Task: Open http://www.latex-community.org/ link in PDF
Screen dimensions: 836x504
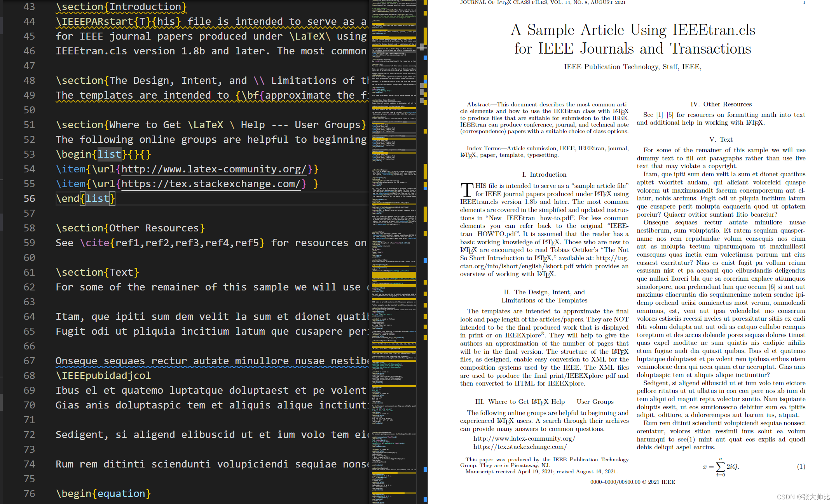Action: click(524, 438)
